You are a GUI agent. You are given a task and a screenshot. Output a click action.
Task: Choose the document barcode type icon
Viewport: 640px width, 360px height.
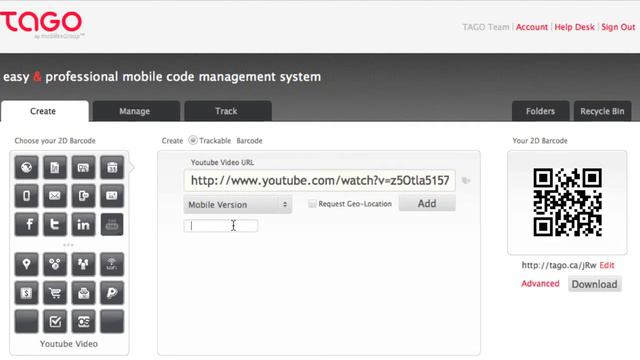(x=55, y=167)
